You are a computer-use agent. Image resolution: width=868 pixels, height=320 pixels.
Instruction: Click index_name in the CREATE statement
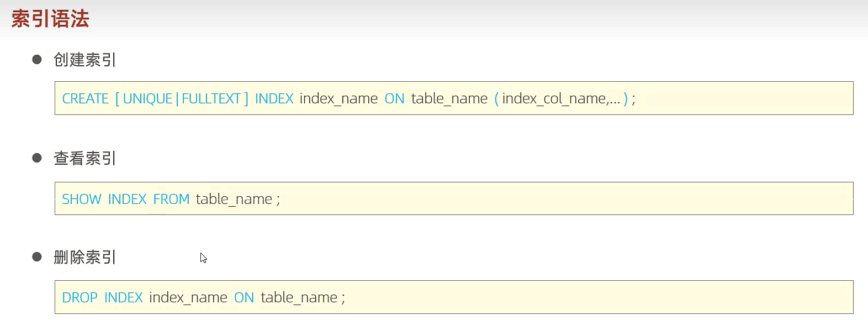pyautogui.click(x=338, y=99)
